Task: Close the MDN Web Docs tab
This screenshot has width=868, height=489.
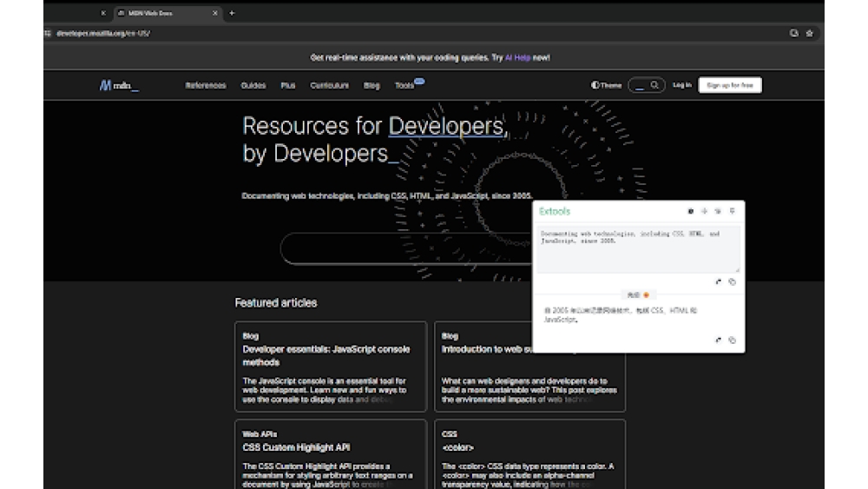Action: 215,13
